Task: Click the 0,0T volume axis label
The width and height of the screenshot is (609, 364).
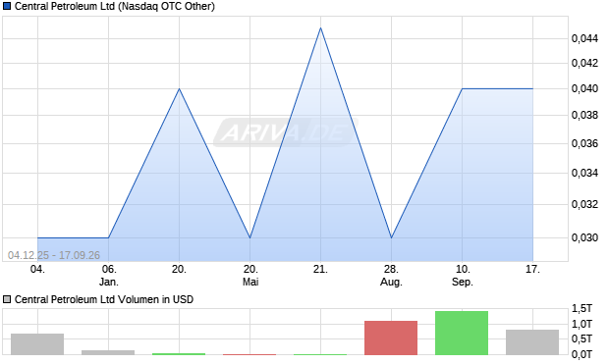Action: [581, 354]
